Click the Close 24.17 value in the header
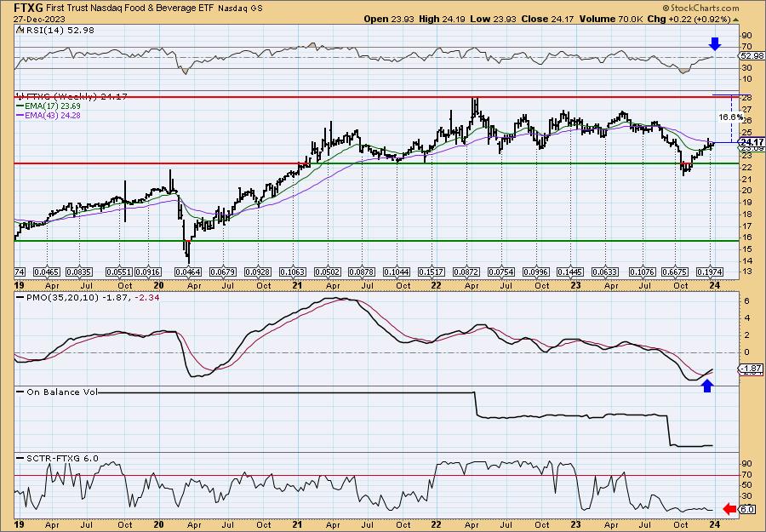Screen dimensions: 766x532 pyautogui.click(x=546, y=19)
